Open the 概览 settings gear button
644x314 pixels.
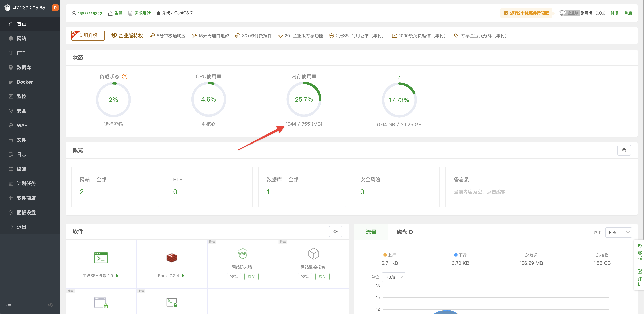click(624, 150)
